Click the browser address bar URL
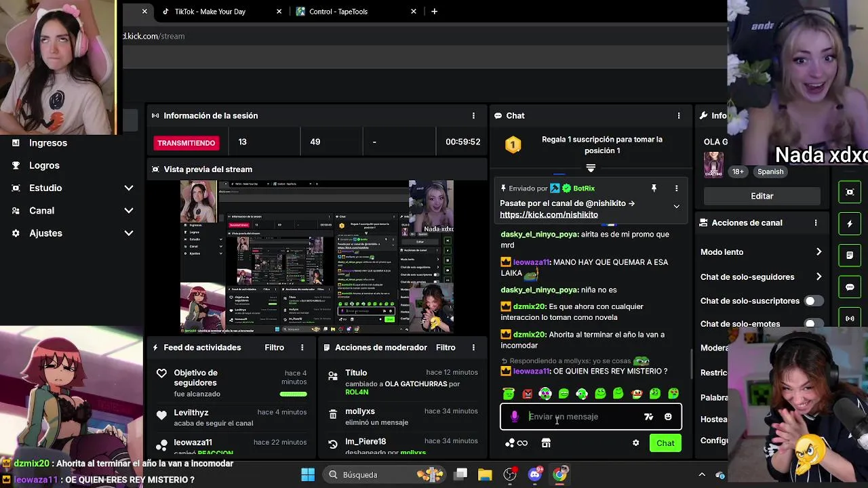 point(154,36)
